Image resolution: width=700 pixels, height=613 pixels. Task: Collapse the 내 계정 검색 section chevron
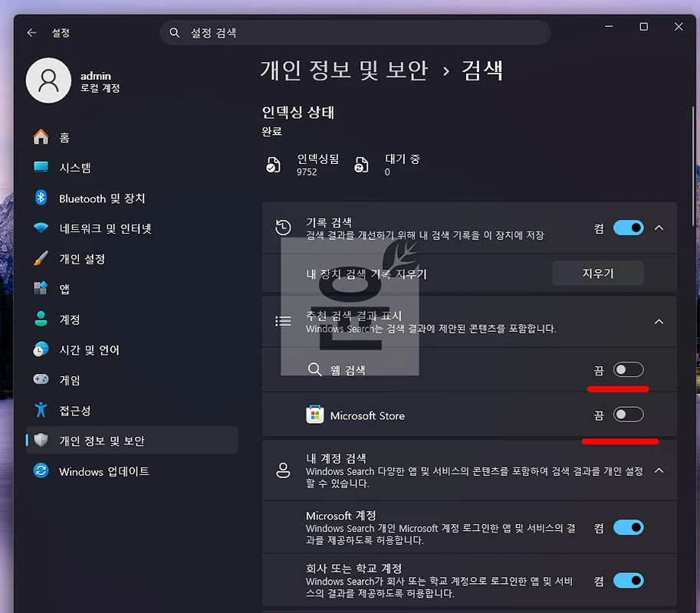(659, 470)
